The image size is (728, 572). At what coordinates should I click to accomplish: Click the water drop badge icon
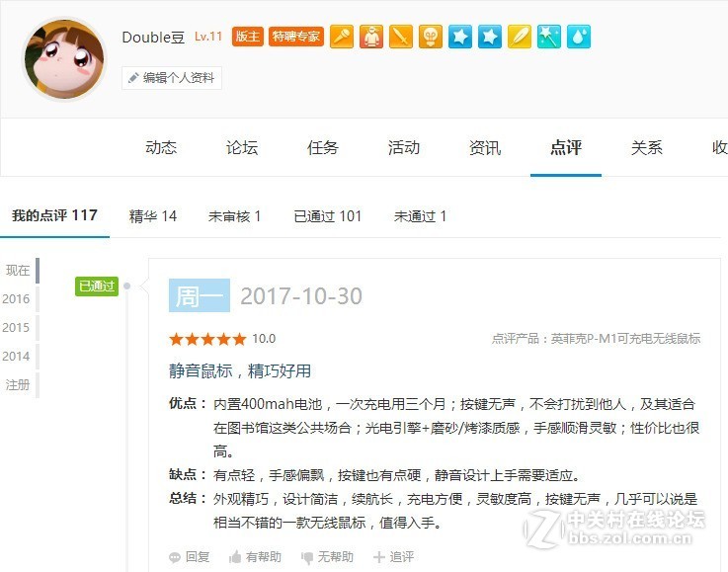pos(579,37)
